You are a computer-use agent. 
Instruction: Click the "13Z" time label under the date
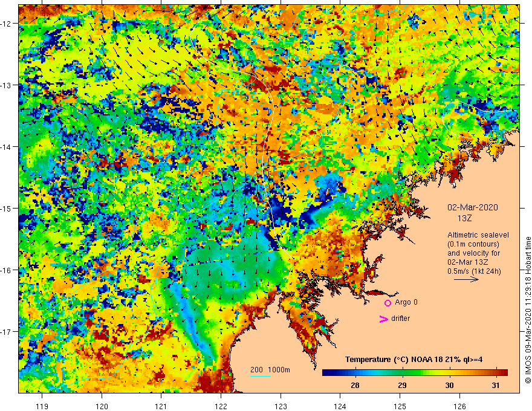pyautogui.click(x=464, y=218)
